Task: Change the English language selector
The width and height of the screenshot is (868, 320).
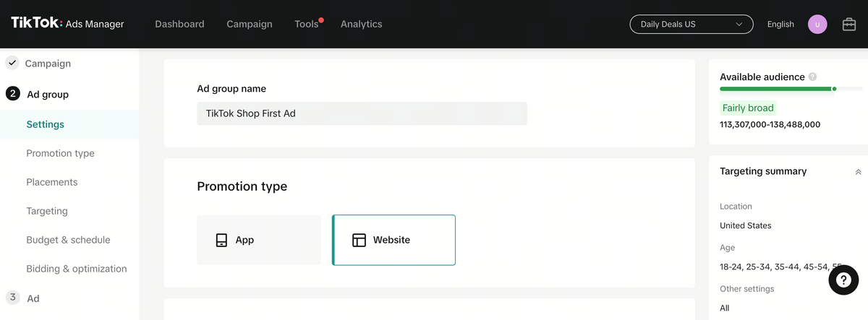Action: (780, 25)
